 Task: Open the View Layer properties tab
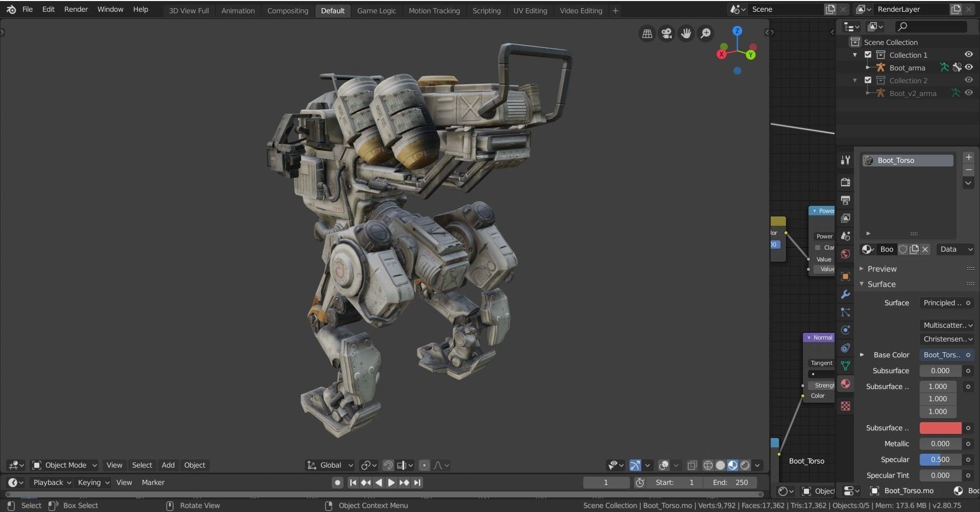click(x=845, y=218)
